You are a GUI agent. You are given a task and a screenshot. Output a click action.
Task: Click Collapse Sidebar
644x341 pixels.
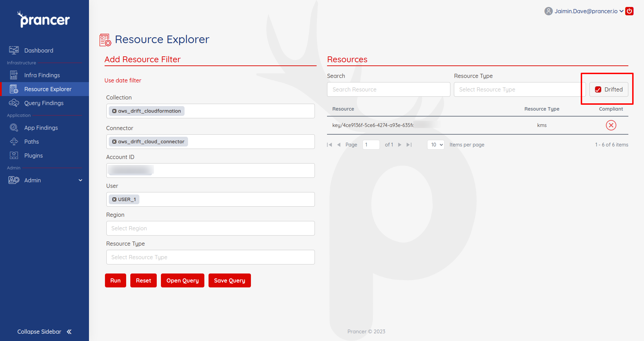44,332
